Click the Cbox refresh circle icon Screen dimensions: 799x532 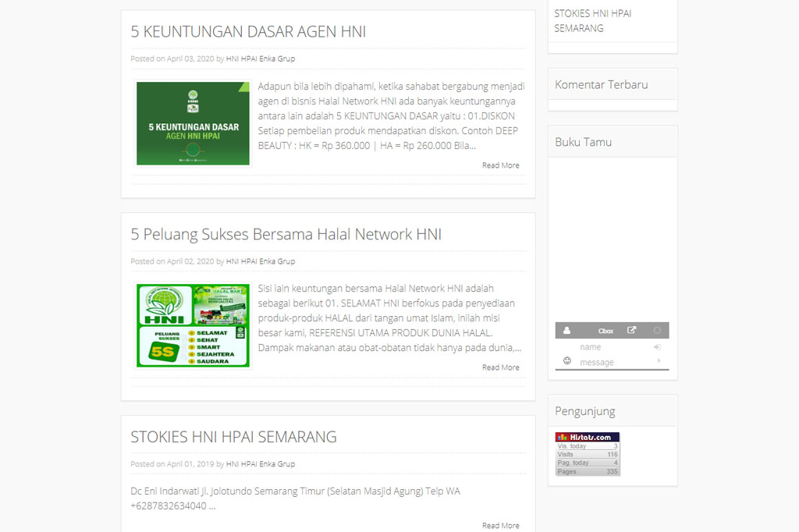(657, 331)
